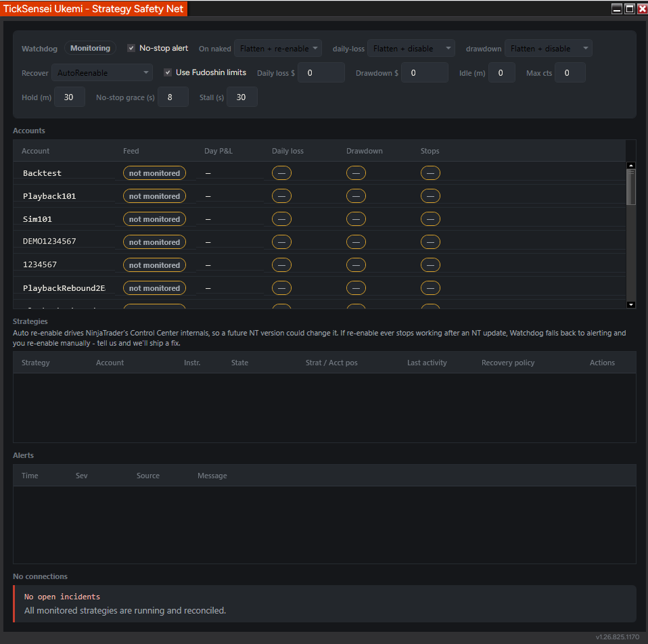This screenshot has width=648, height=644.
Task: Click Playback101's not monitored badge
Action: pyautogui.click(x=154, y=196)
